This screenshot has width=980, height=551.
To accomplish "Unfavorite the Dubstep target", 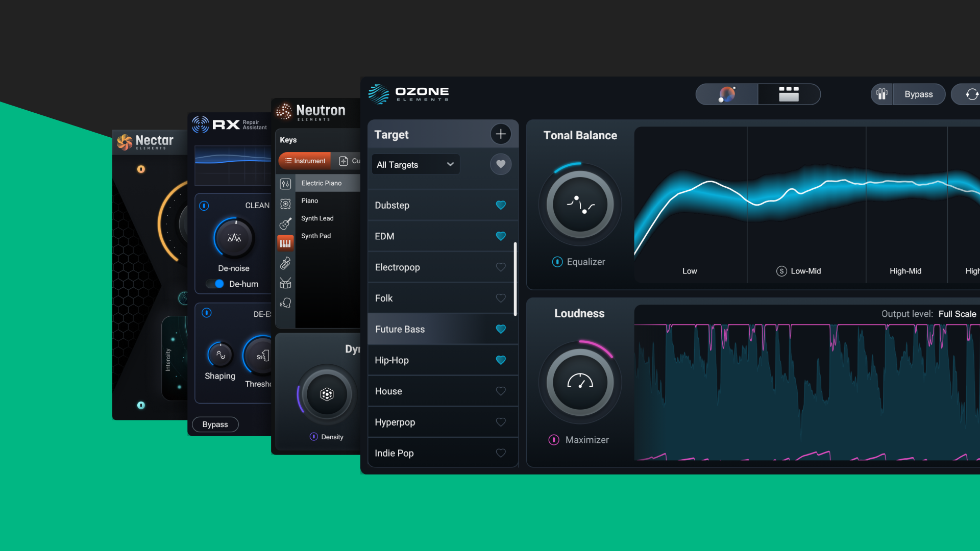I will click(x=501, y=205).
